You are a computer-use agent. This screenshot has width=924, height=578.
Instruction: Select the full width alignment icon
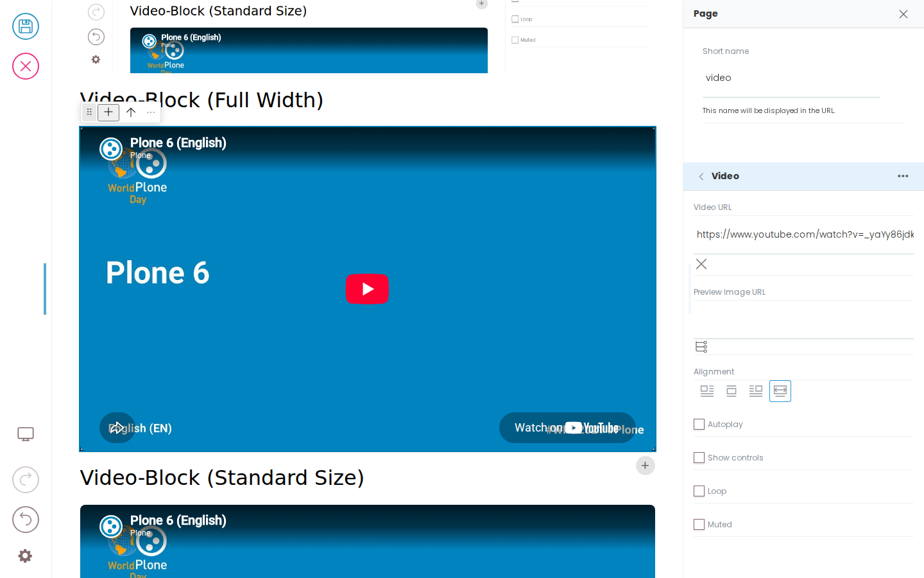pyautogui.click(x=780, y=391)
